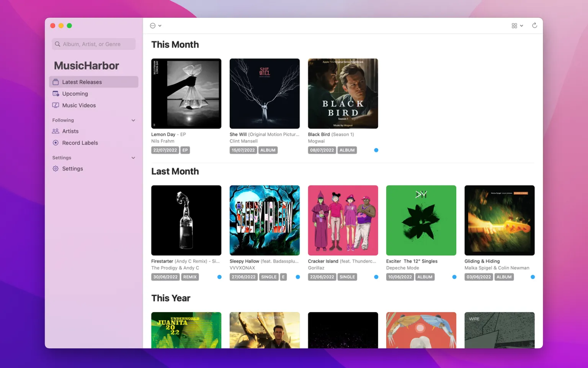
Task: Click the refresh icon in the toolbar
Action: point(534,25)
